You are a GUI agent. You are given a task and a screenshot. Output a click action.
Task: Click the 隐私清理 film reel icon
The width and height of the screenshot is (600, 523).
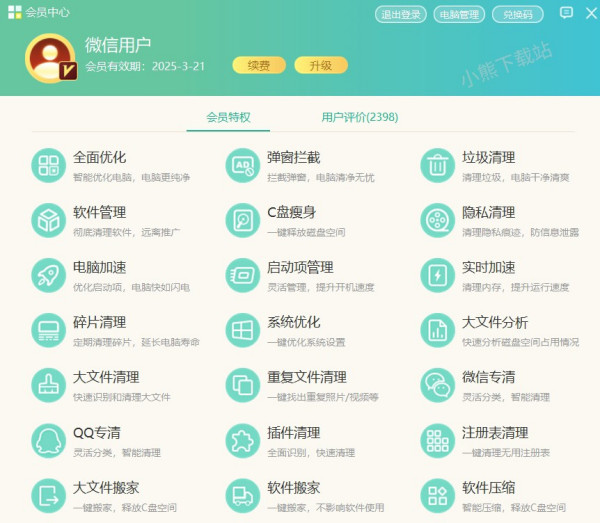pos(438,221)
